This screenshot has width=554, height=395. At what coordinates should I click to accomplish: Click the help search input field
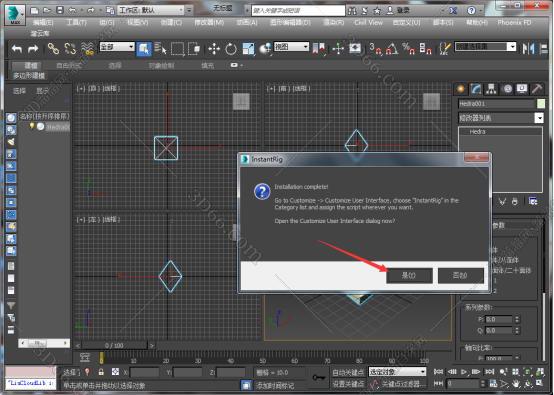[298, 11]
